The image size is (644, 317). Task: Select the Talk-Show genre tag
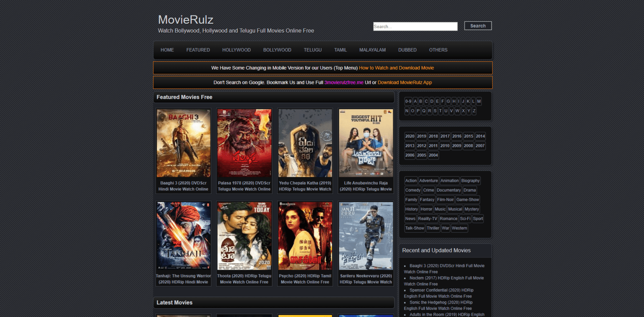415,228
